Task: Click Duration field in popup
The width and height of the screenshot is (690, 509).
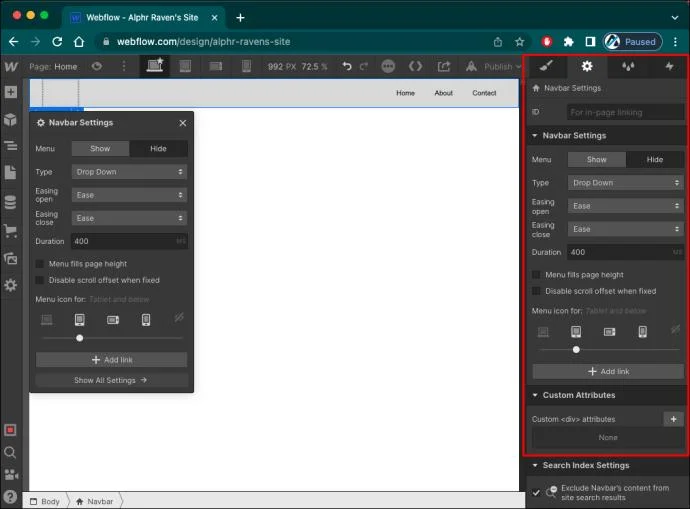Action: [129, 241]
